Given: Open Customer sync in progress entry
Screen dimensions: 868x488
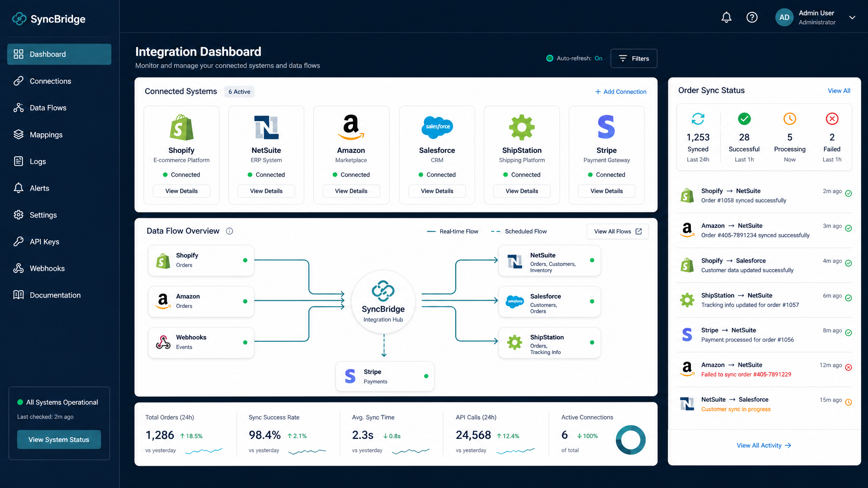Looking at the screenshot, I should [x=765, y=404].
